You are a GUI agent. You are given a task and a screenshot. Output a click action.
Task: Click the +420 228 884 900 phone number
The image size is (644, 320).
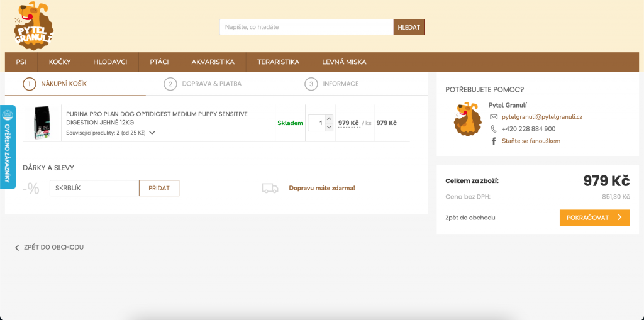tap(528, 129)
